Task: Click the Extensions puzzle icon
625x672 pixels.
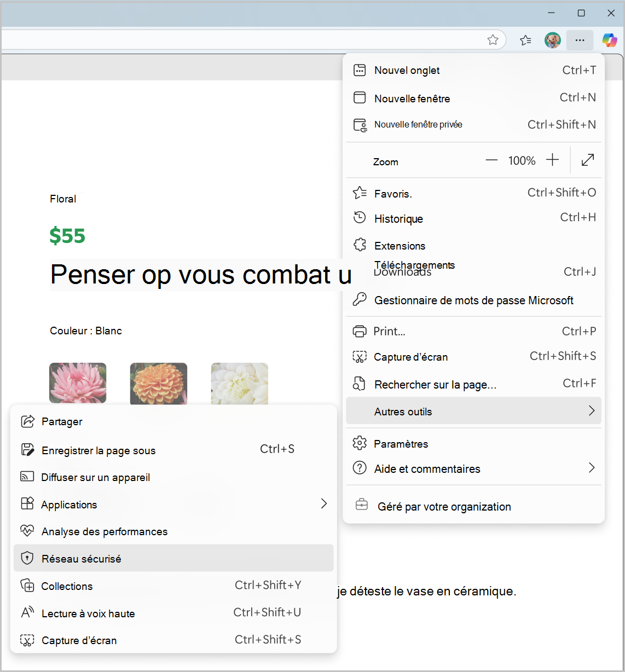Action: (360, 245)
